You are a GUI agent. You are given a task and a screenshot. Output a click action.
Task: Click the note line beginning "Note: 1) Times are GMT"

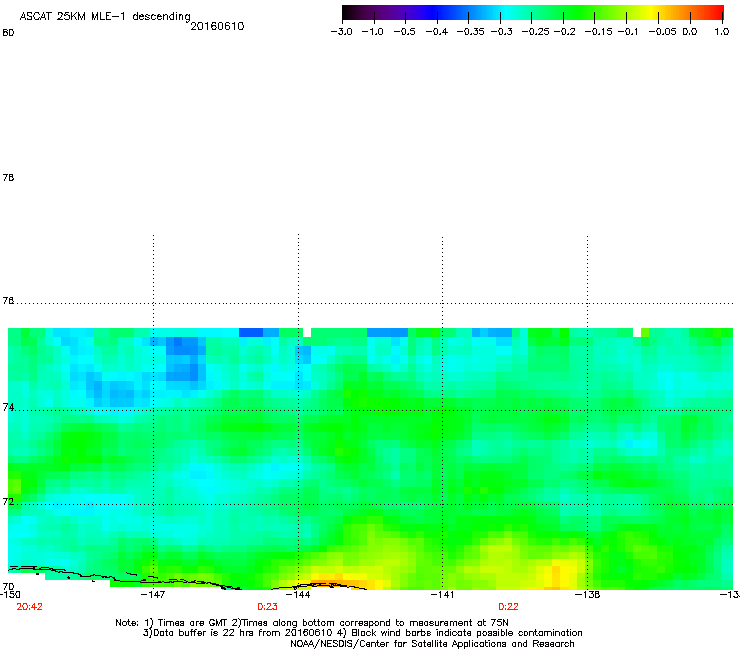pos(312,623)
